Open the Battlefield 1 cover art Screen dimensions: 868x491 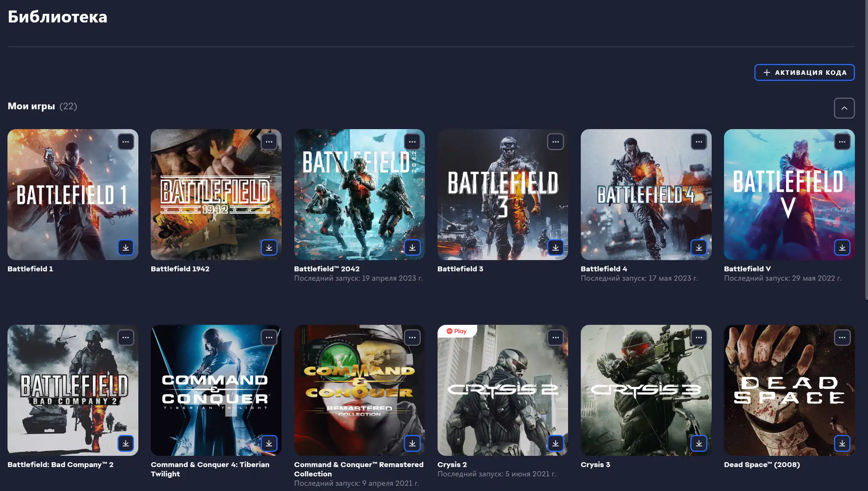point(73,194)
